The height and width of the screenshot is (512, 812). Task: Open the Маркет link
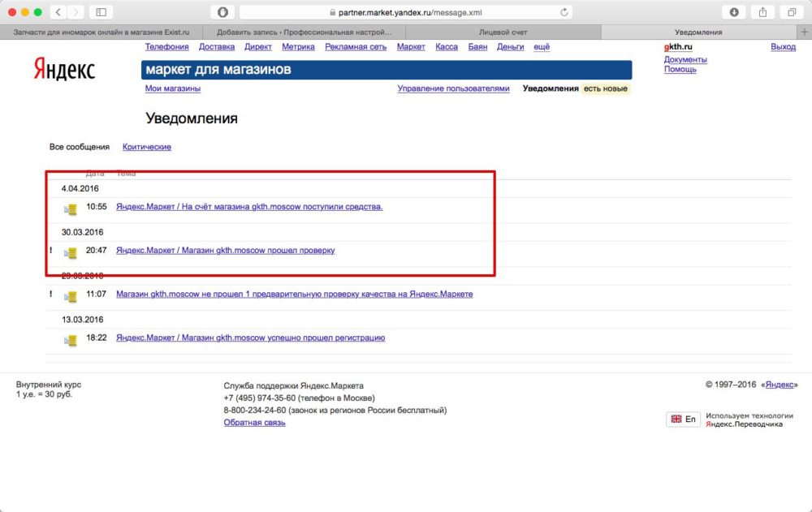point(411,46)
